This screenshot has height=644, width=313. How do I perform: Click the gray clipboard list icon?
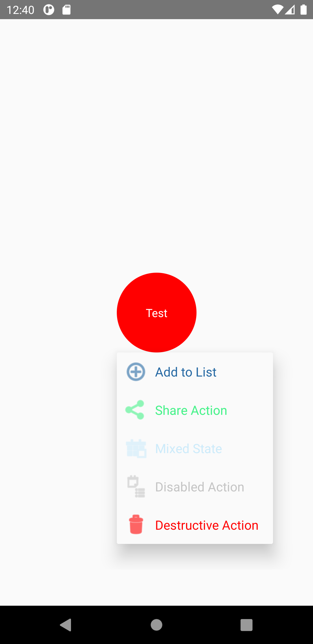tap(136, 487)
